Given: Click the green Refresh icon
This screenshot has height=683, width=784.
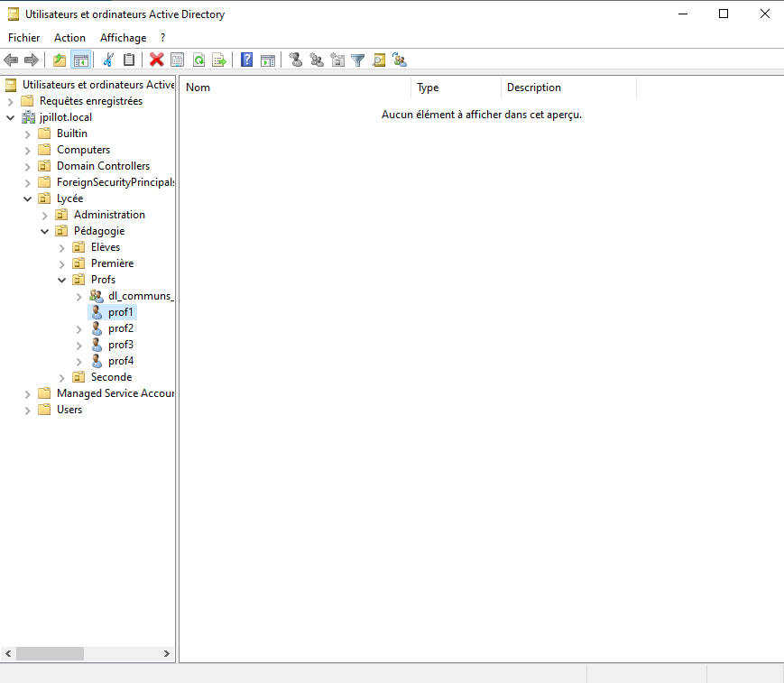Looking at the screenshot, I should (x=199, y=60).
